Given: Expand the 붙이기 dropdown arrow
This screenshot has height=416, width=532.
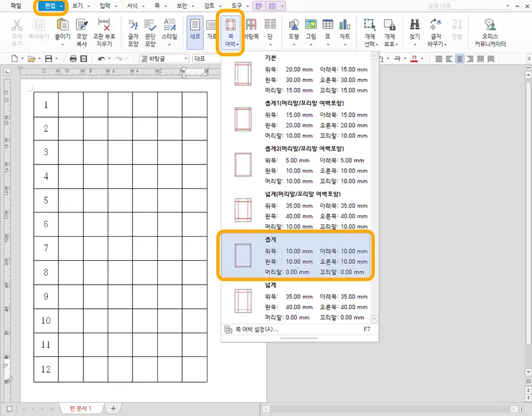Looking at the screenshot, I should 63,44.
